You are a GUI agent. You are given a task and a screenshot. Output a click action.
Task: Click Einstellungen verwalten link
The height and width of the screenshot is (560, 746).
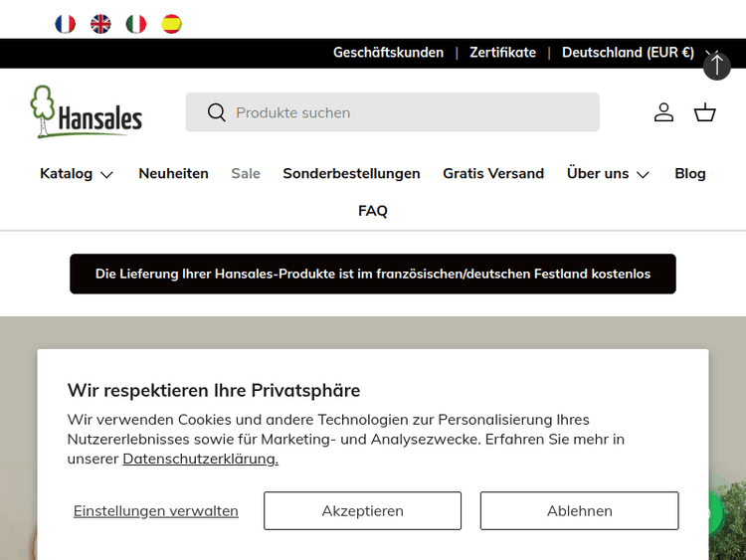coord(155,511)
